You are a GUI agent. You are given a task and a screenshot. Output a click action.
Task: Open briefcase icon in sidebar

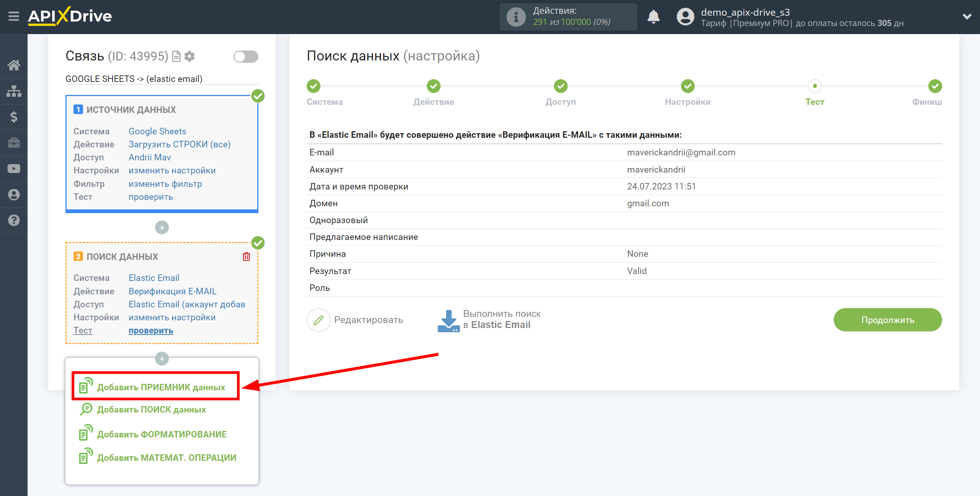click(x=14, y=143)
